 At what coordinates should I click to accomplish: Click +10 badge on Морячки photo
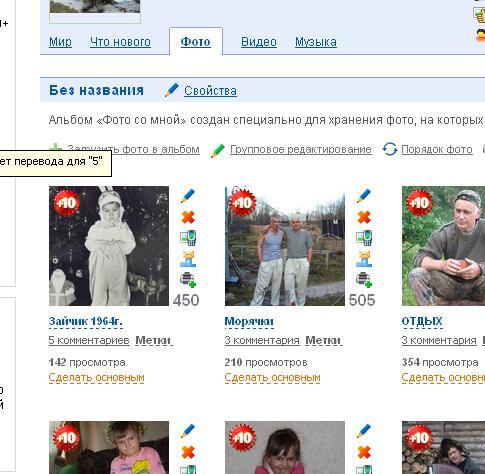[x=242, y=203]
